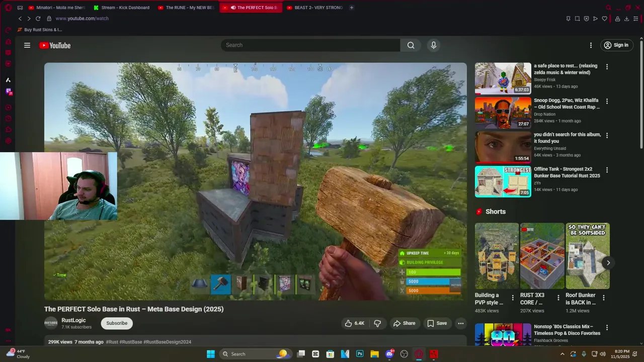Open Windows Start menu
Viewport: 644px width, 362px height.
(211, 354)
